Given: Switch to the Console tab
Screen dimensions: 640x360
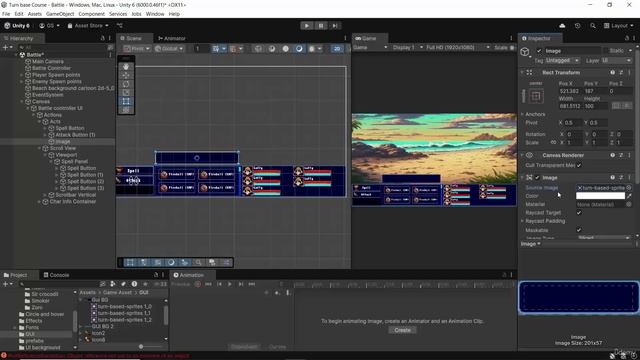Looking at the screenshot, I should 56,275.
